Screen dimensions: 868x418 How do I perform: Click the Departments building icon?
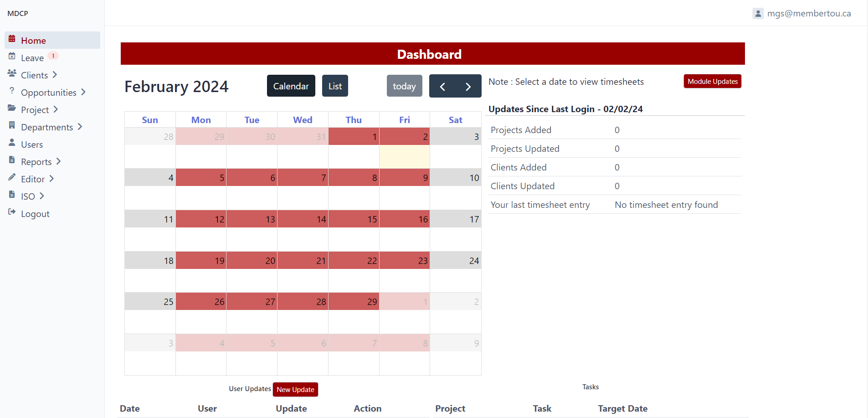click(12, 125)
